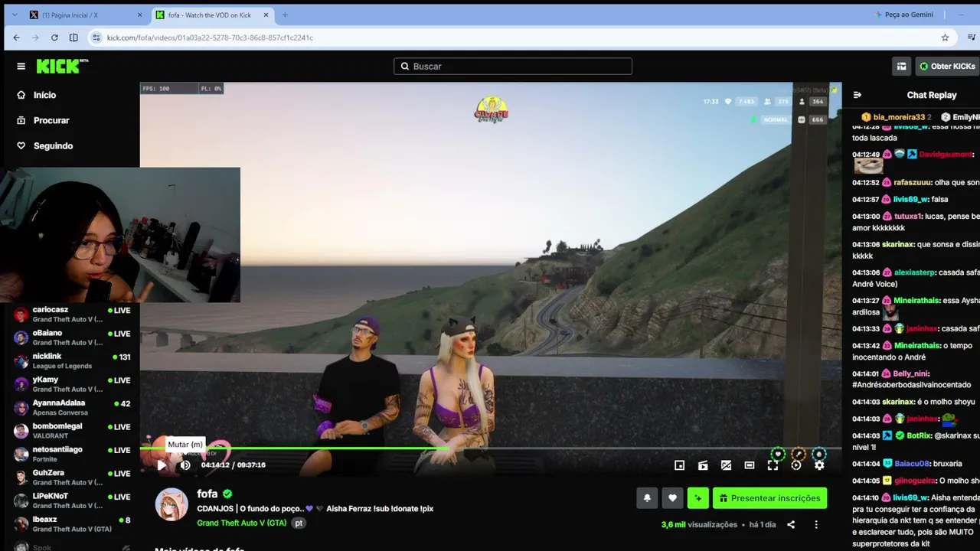The width and height of the screenshot is (980, 551).
Task: Open AyannaAdalaa Apenas Conversa channel
Action: (72, 408)
